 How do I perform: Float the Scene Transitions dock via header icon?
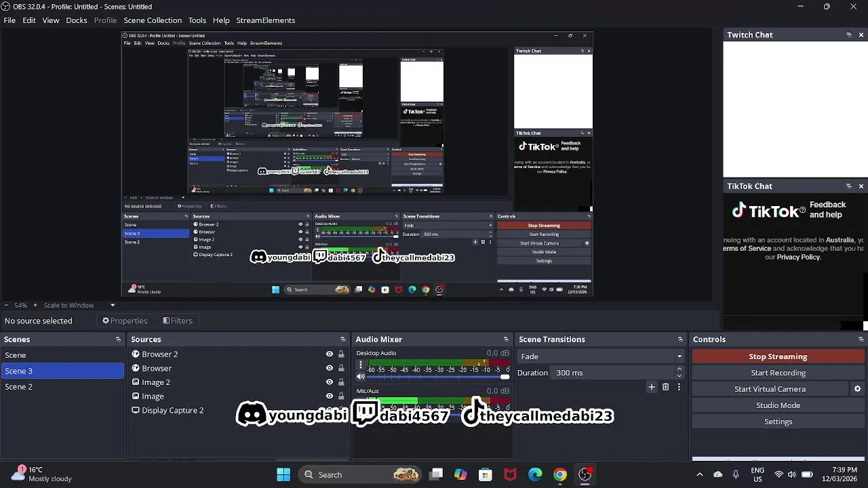tap(680, 340)
